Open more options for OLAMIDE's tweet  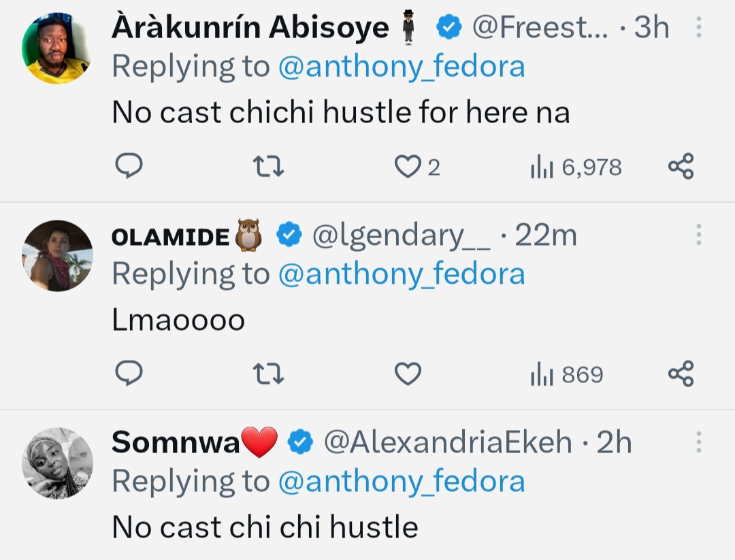click(x=698, y=235)
